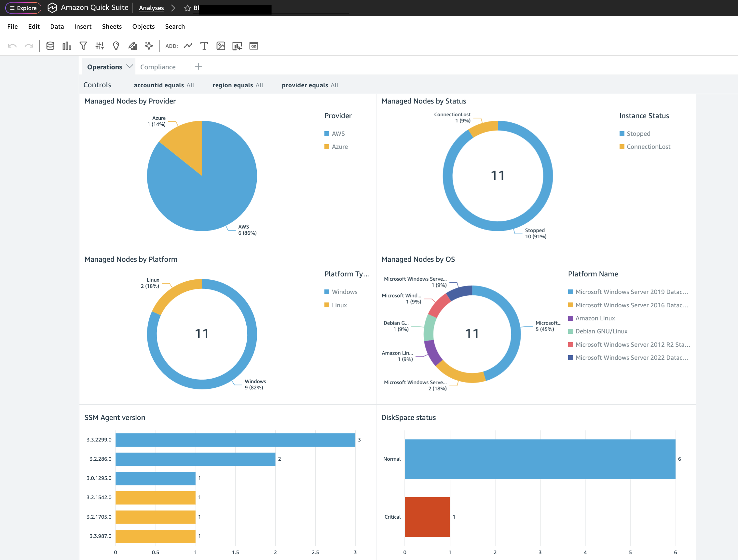Insert an image using the ADD toolbar

pos(221,46)
